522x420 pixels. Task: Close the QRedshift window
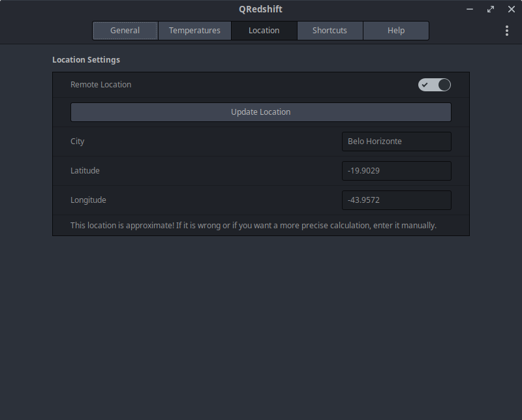tap(512, 9)
